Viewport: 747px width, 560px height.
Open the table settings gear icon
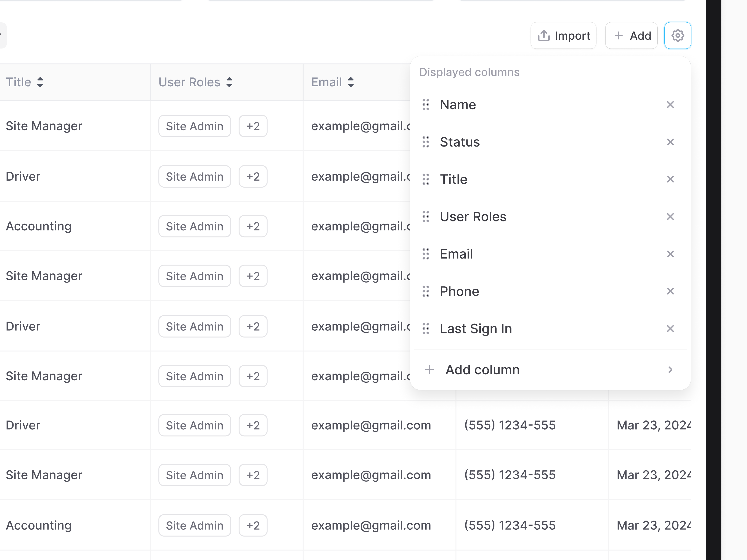point(677,35)
